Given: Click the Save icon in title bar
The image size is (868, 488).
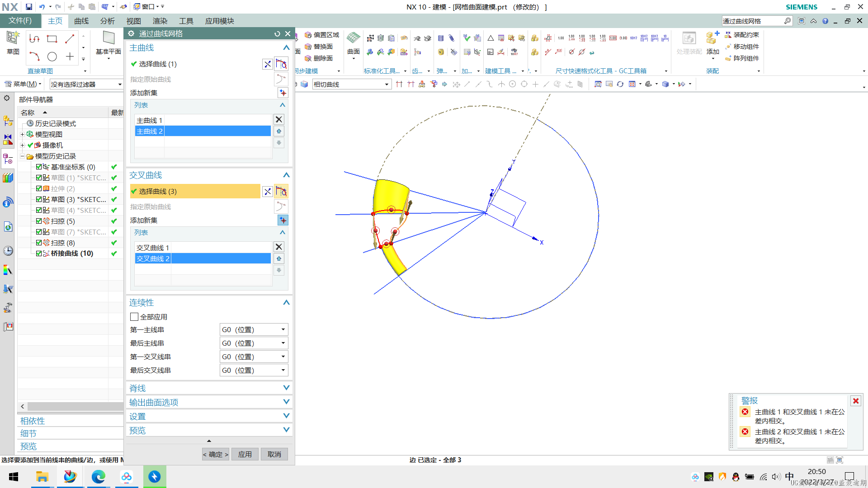Looking at the screenshot, I should click(x=29, y=7).
